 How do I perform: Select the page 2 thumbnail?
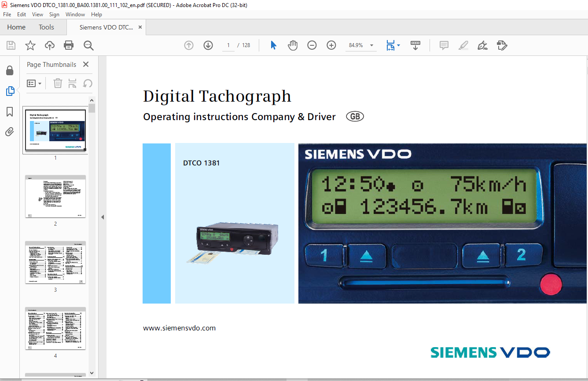click(55, 196)
